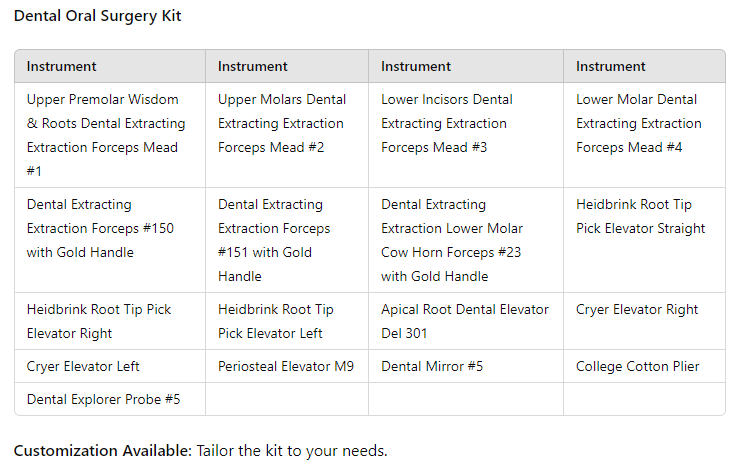Click the Cryer Elevator Right cell
The width and height of the screenshot is (746, 470).
point(644,321)
